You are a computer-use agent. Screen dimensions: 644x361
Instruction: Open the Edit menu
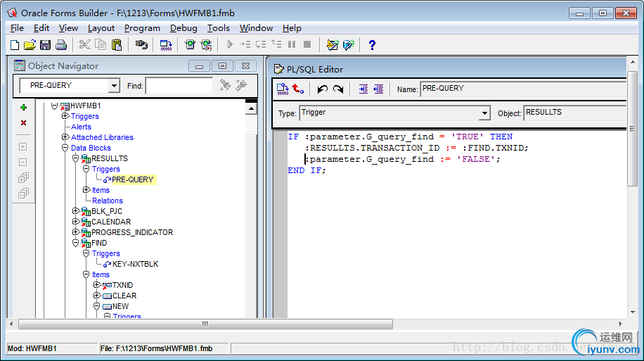(41, 28)
